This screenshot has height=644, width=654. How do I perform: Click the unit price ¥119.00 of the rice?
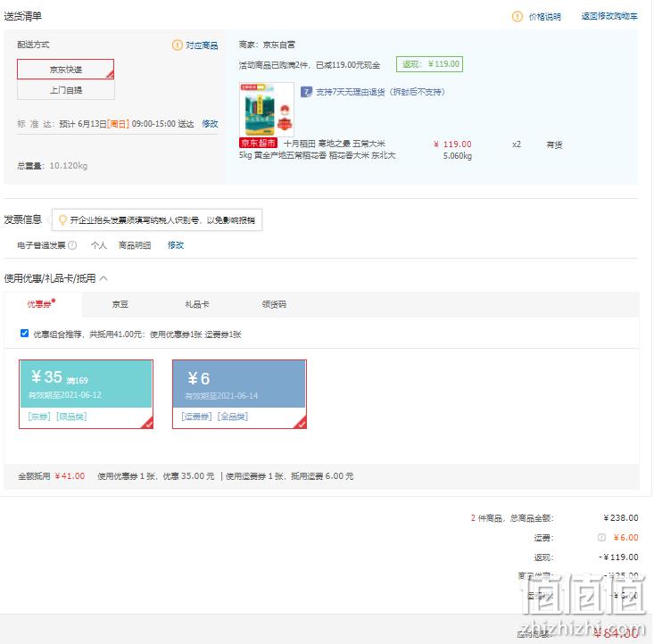pyautogui.click(x=452, y=144)
